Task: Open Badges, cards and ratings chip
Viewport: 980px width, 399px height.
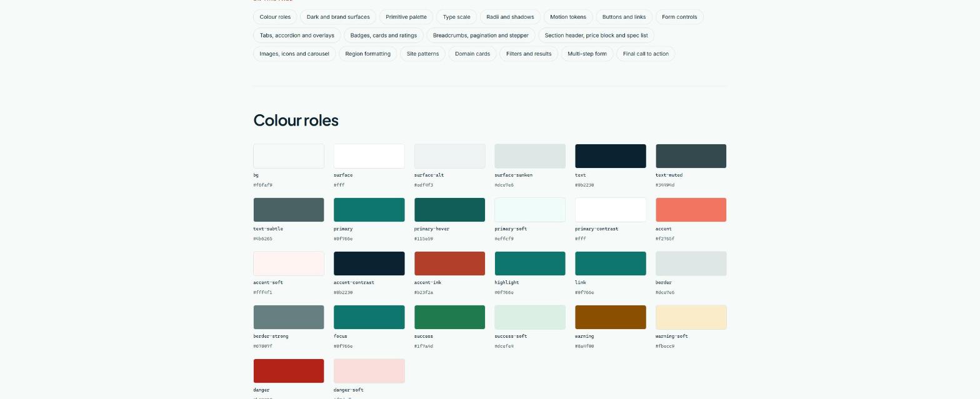Action: click(384, 36)
